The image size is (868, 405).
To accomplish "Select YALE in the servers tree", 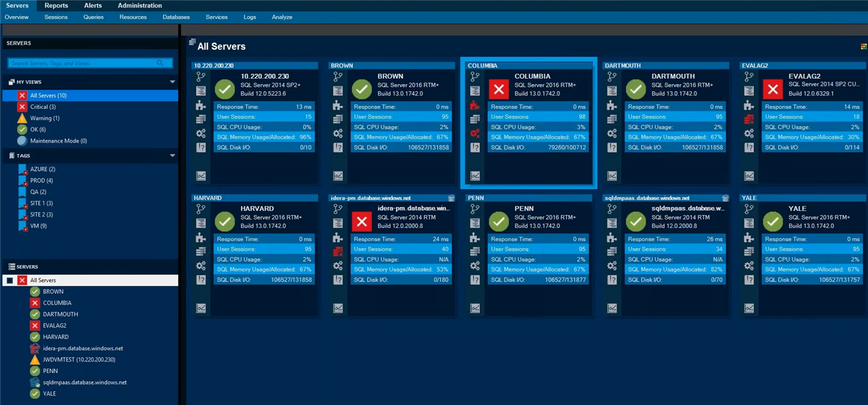I will pyautogui.click(x=50, y=393).
